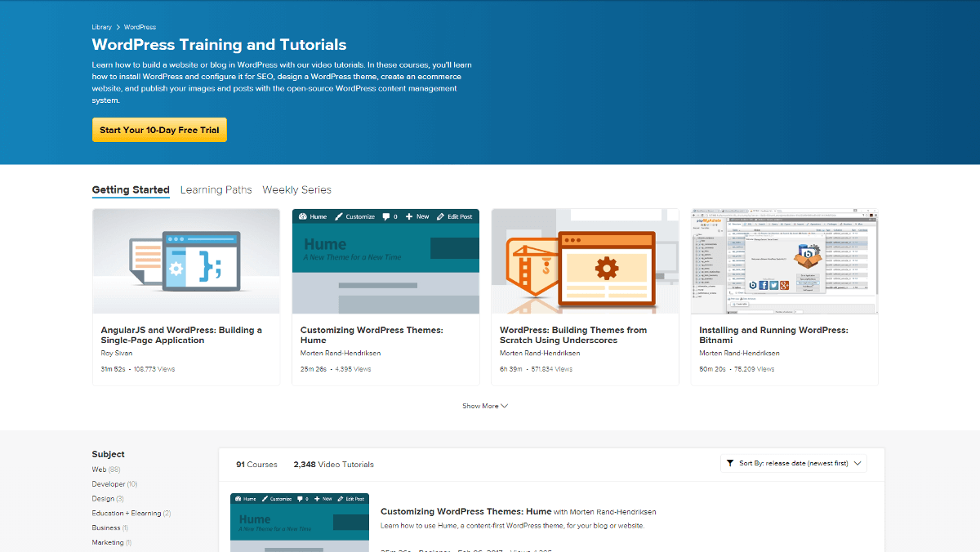Select the 2,348 Video Tutorials tab

point(333,465)
